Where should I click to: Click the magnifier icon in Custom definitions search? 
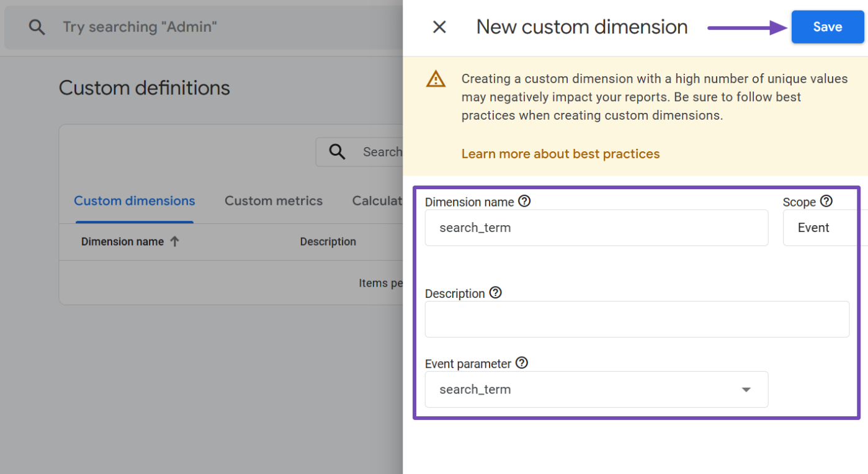pos(337,152)
